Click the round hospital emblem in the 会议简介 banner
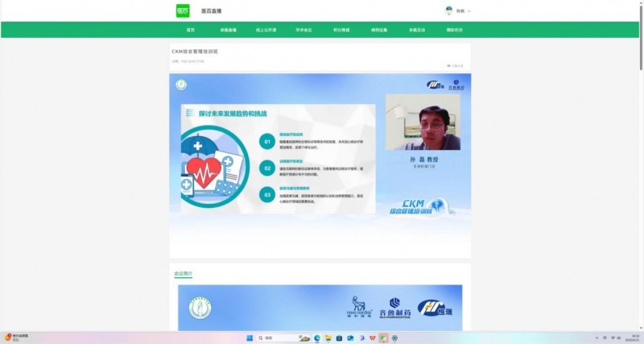This screenshot has width=644, height=344. [198, 308]
